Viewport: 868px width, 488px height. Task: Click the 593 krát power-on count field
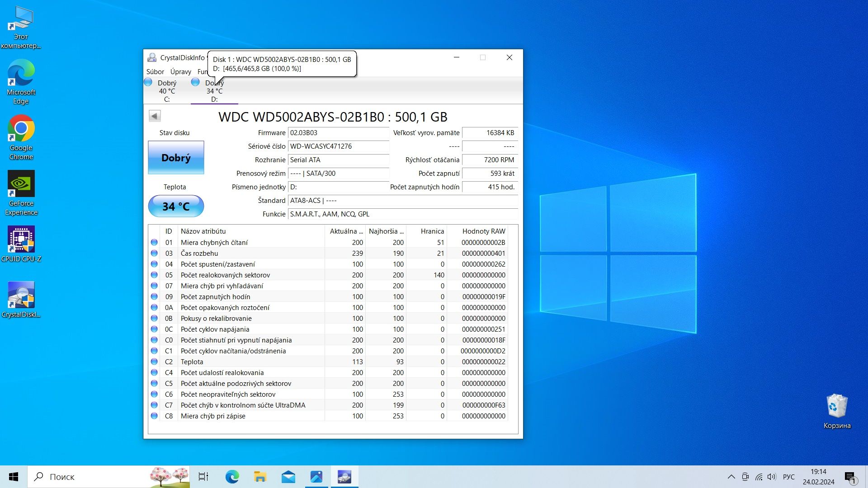(x=490, y=174)
